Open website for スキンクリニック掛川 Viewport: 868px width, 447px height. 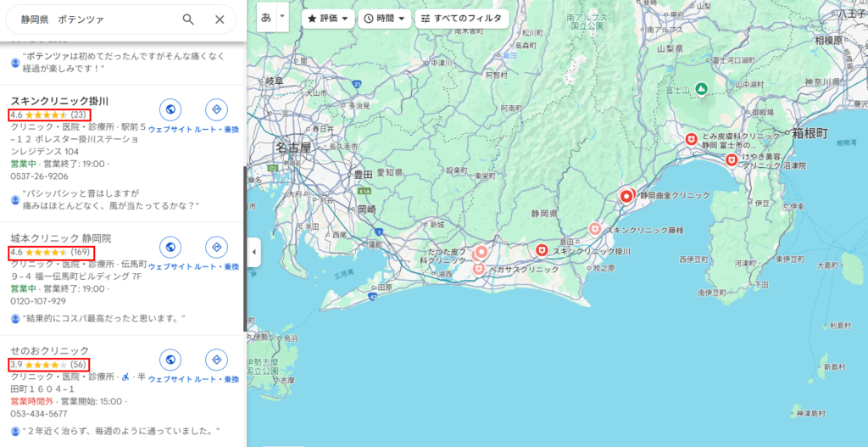(170, 109)
